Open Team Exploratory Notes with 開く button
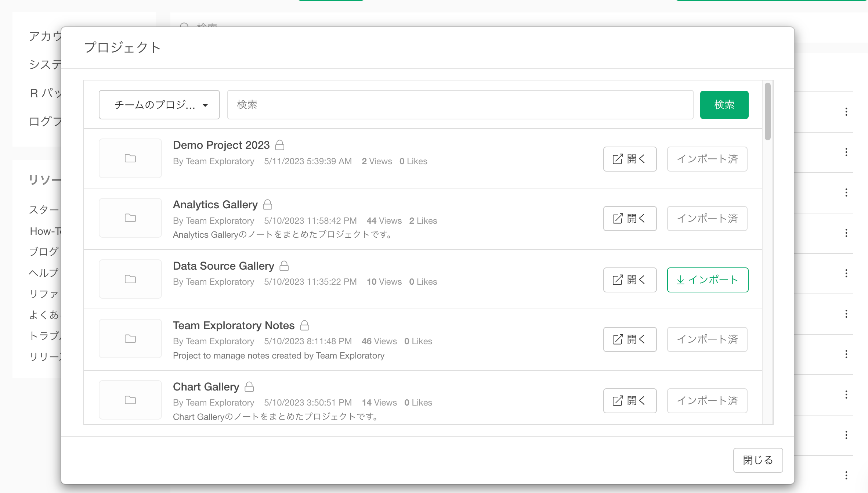The image size is (868, 493). 630,339
